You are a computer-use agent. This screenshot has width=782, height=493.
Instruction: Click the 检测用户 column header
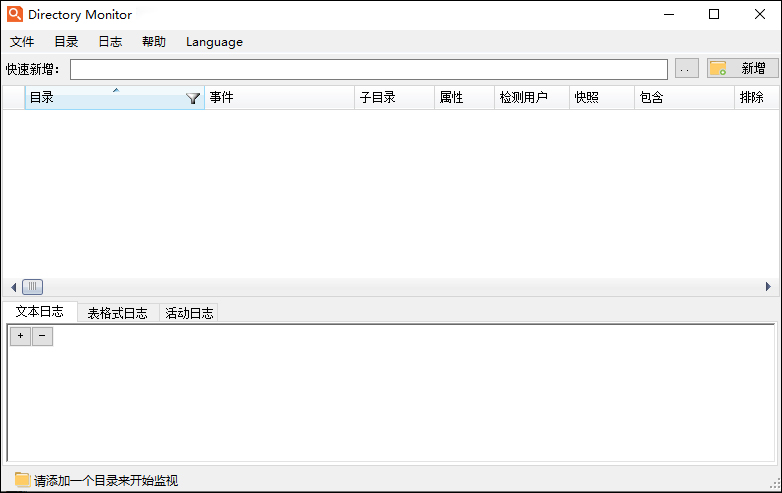point(532,97)
